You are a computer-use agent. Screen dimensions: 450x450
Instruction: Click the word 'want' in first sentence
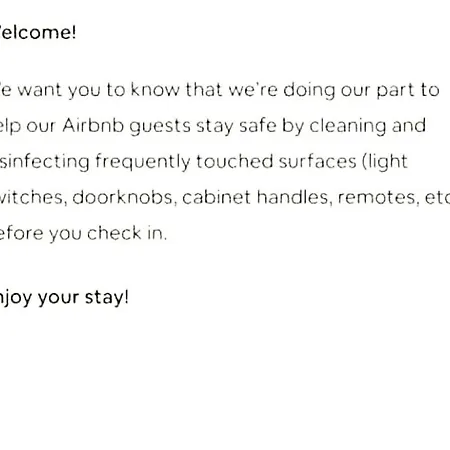click(x=40, y=90)
